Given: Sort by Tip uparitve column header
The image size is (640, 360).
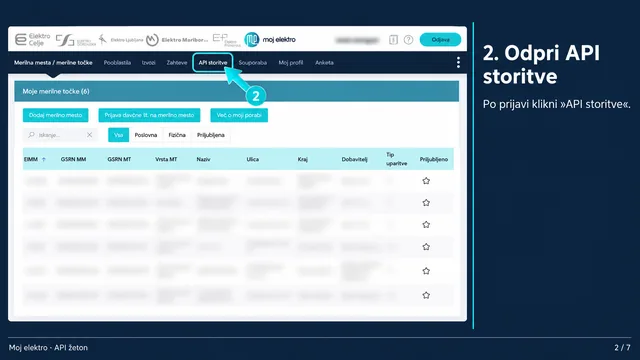Looking at the screenshot, I should click(x=396, y=159).
